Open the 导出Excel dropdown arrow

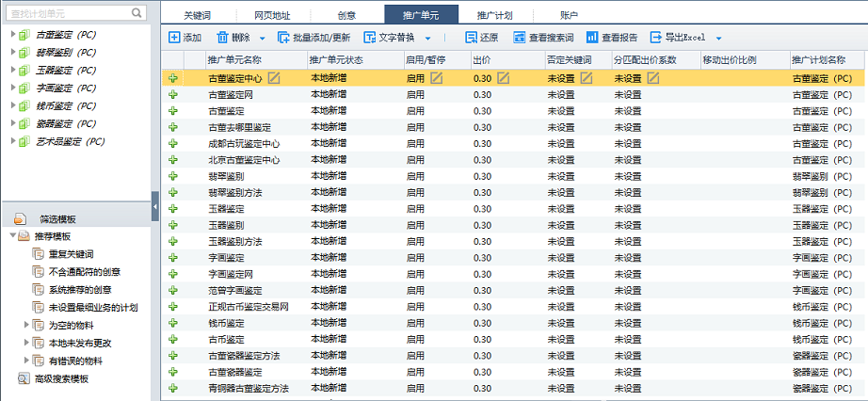718,39
